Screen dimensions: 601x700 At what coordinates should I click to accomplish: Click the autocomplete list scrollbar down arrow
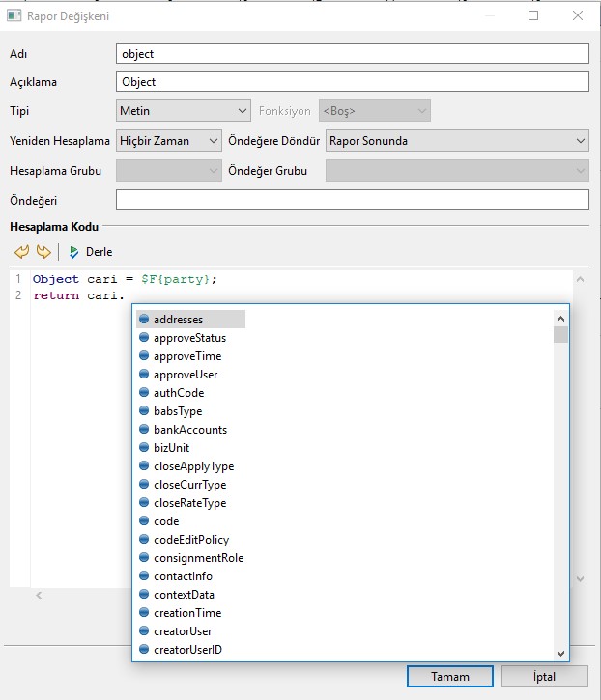click(560, 653)
